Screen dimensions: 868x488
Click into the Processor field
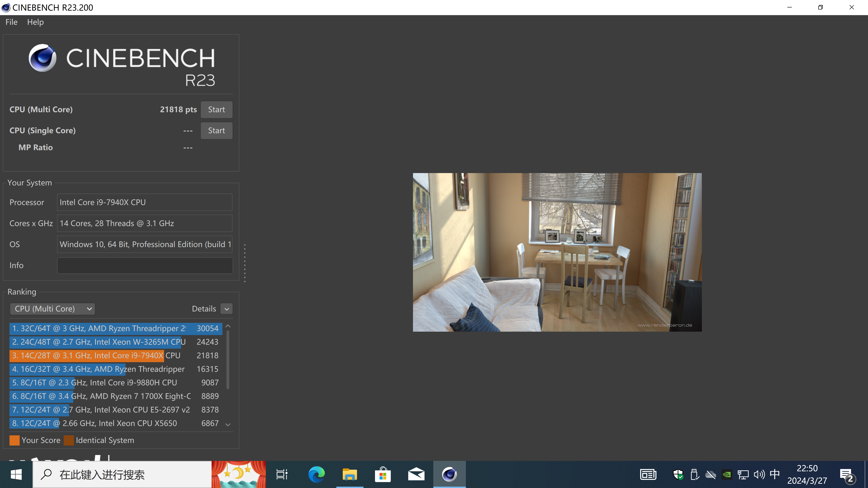(x=145, y=202)
